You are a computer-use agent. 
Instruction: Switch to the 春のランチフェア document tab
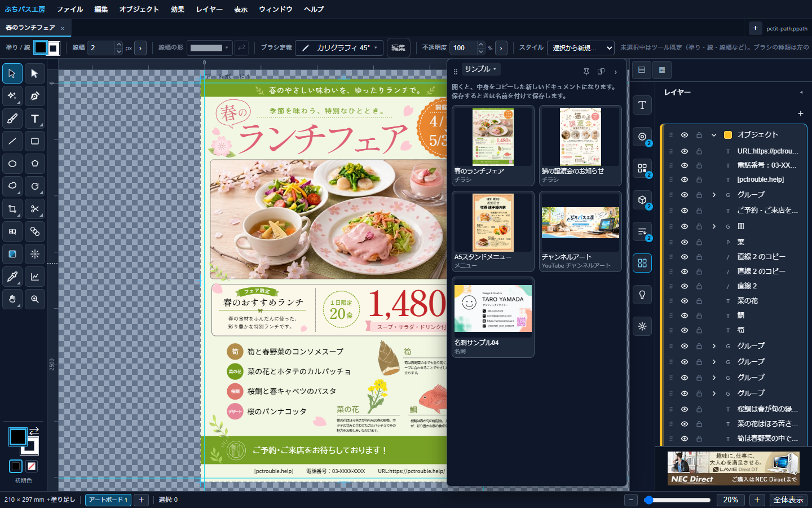30,28
